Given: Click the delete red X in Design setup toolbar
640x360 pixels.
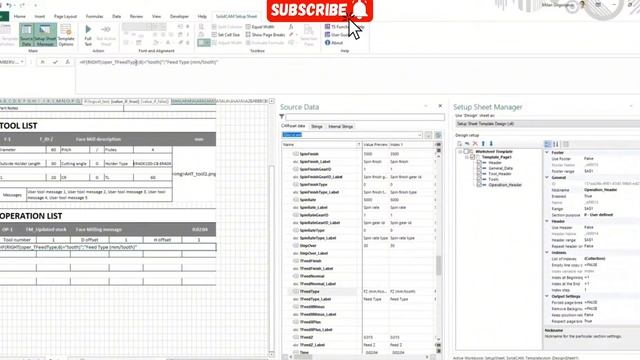Looking at the screenshot, I should point(475,144).
